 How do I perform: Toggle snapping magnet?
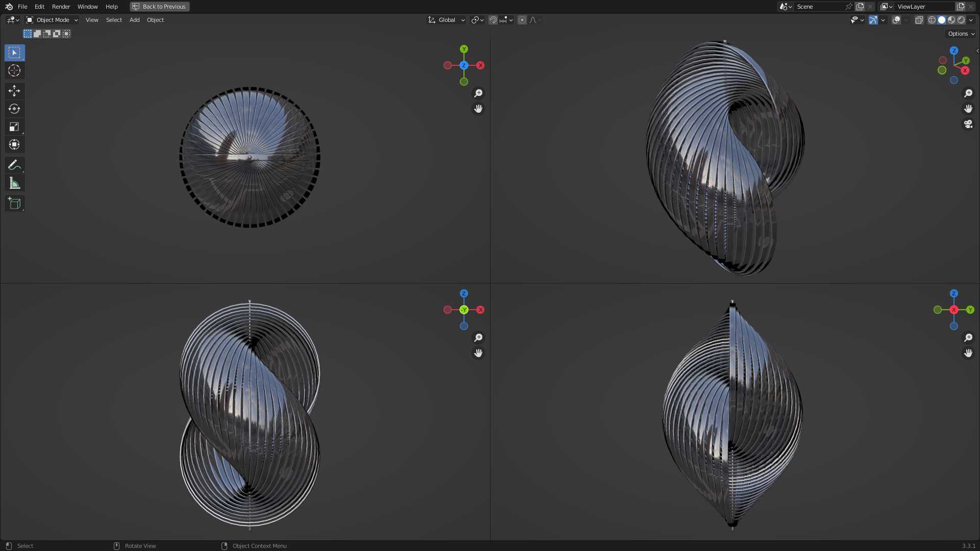click(493, 20)
